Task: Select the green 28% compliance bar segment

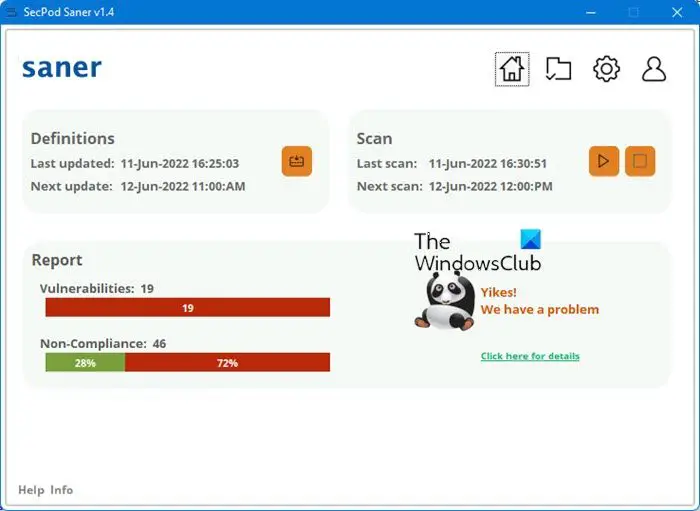Action: coord(85,362)
